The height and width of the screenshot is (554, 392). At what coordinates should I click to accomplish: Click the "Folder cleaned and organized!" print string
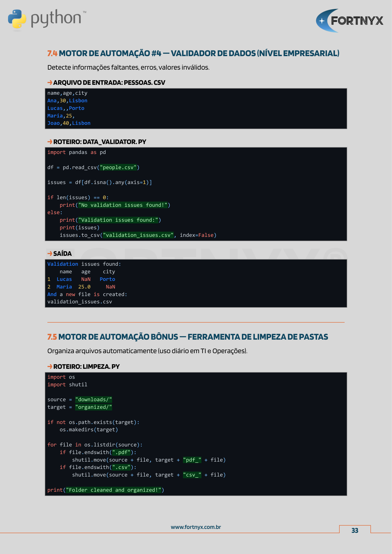coord(114,490)
